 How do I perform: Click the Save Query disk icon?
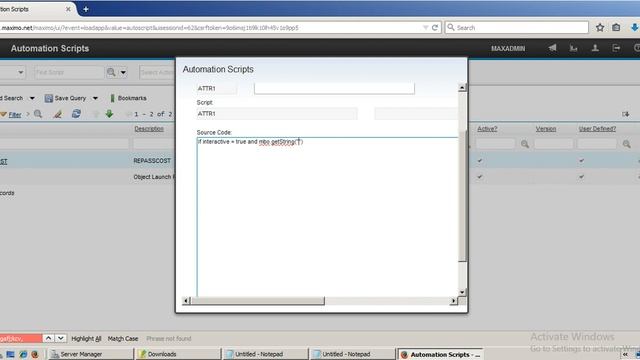49,98
